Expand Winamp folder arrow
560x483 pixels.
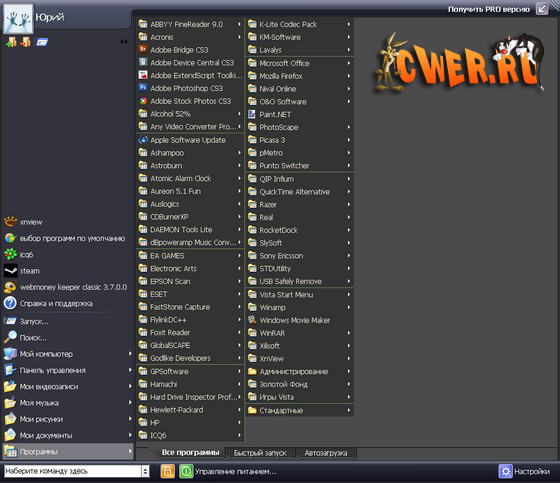[x=349, y=307]
